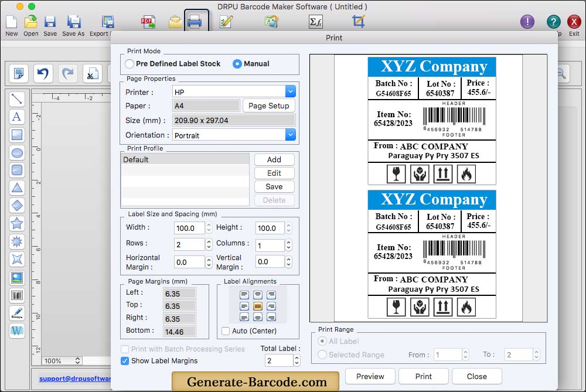The height and width of the screenshot is (392, 586).
Task: Select the Rectangle shape tool
Action: pos(17,135)
